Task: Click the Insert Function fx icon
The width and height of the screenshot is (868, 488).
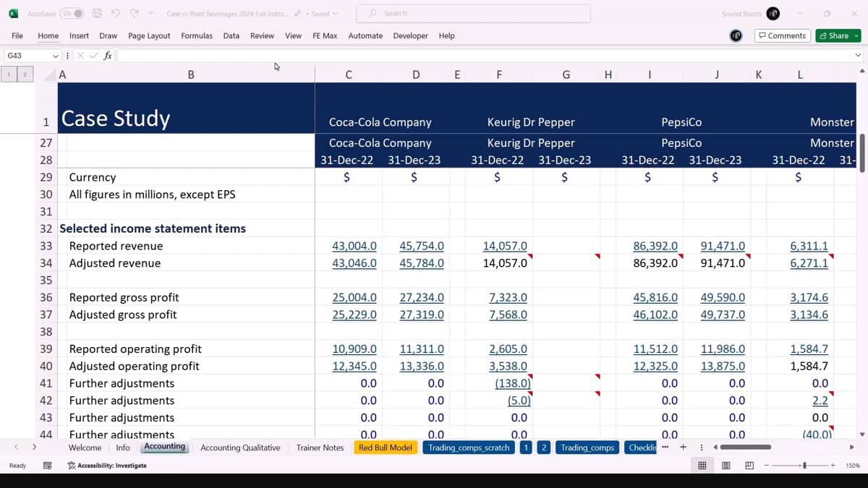Action: pos(108,56)
